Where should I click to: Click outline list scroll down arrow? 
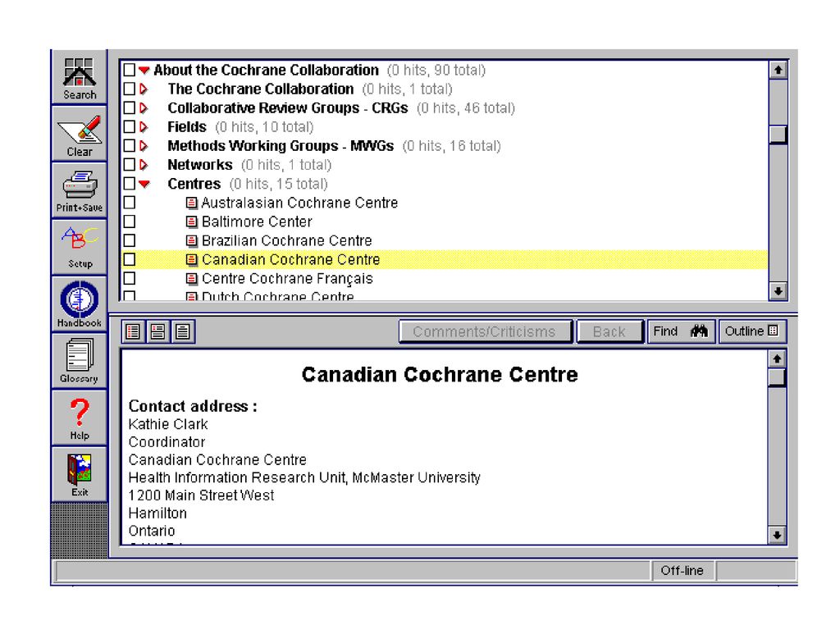click(x=778, y=291)
